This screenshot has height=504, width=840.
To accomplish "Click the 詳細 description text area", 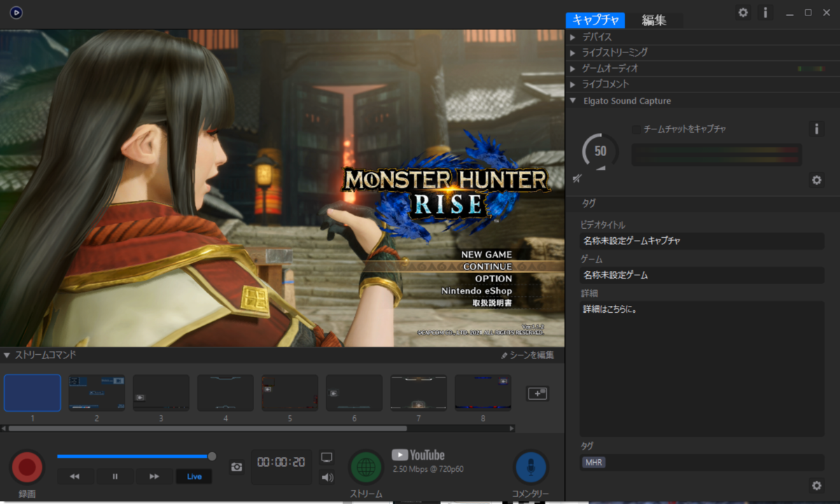I will [701, 369].
